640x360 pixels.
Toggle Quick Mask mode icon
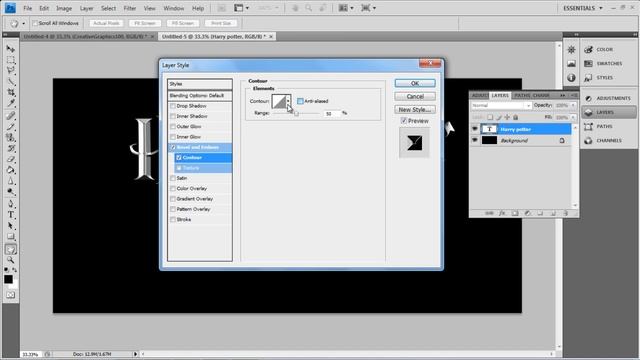coord(11,295)
